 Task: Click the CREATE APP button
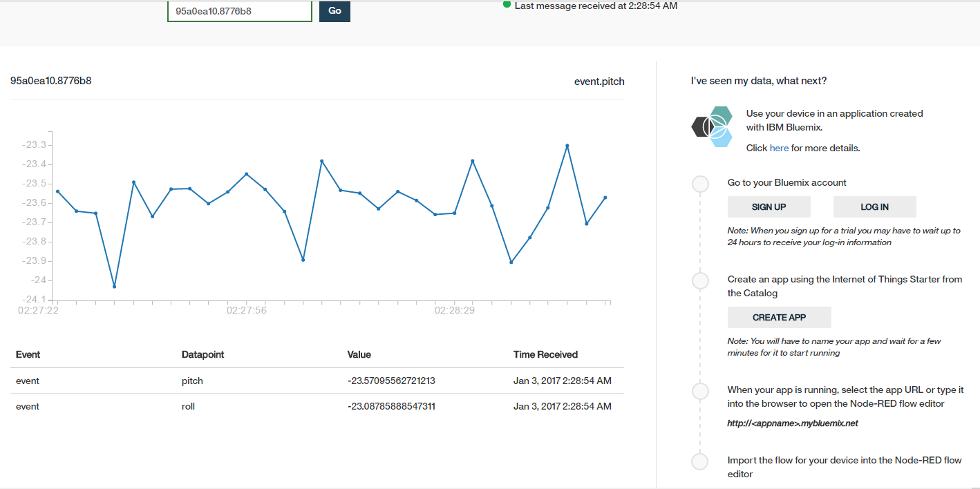[x=780, y=317]
